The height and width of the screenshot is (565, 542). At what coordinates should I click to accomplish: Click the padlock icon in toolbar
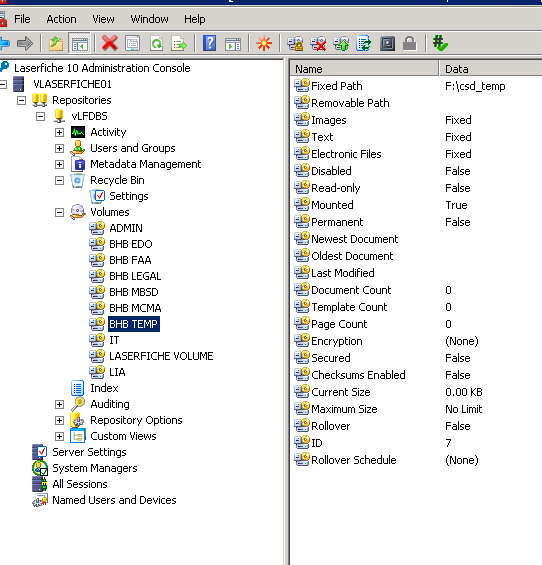coord(409,44)
